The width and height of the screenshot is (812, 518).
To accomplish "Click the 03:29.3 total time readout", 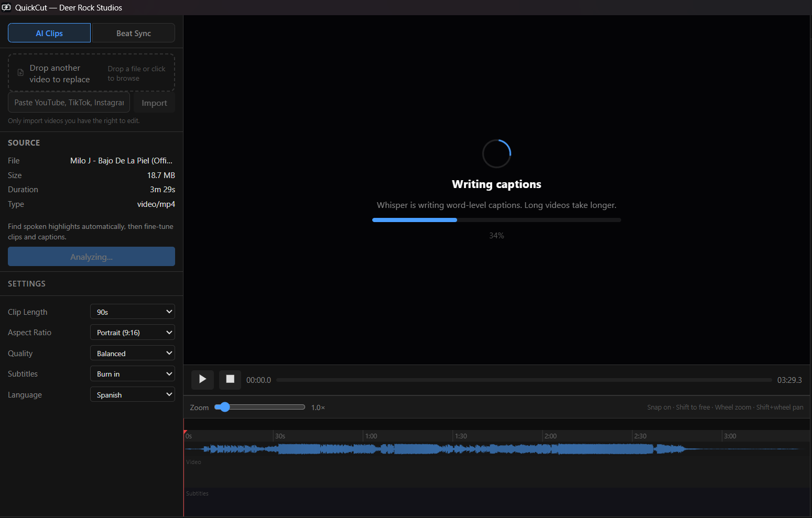I will click(789, 380).
